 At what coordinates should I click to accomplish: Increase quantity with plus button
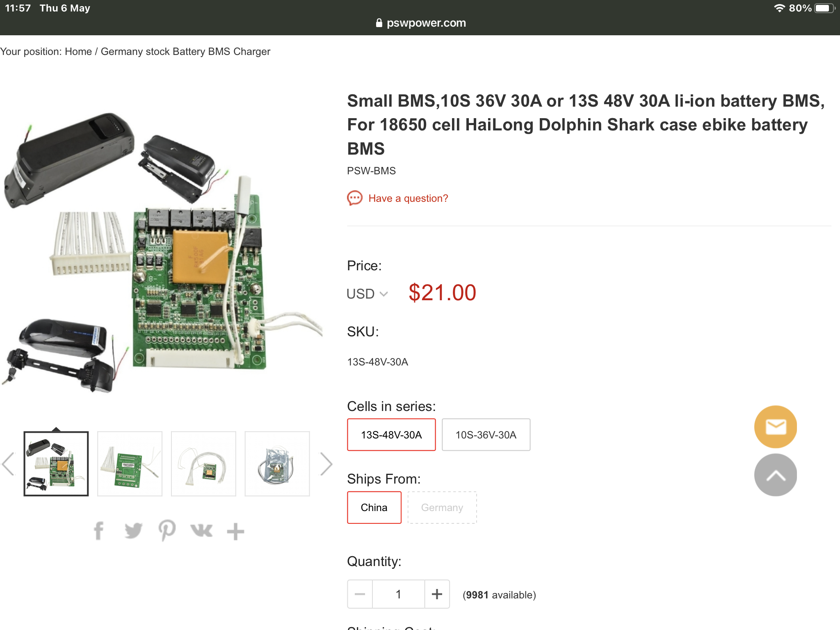(x=437, y=594)
